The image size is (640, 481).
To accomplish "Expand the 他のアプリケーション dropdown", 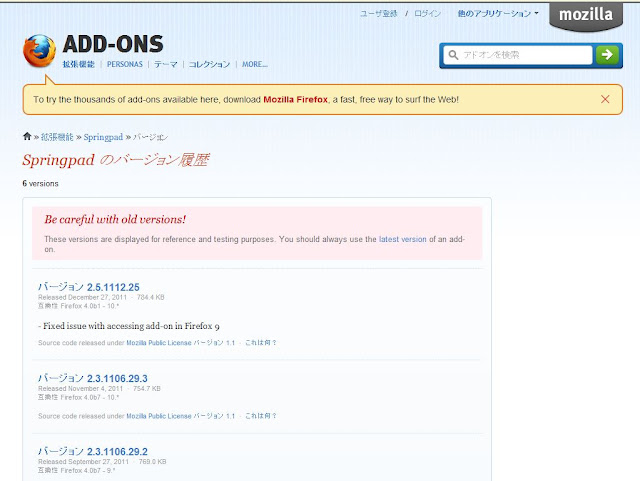I will pos(498,13).
